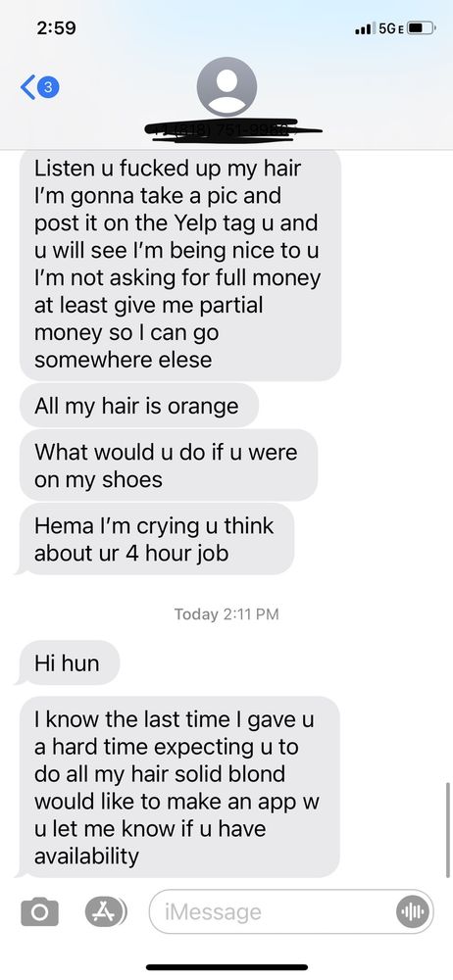Tap the unread count badge showing 3
The image size is (453, 980).
pyautogui.click(x=49, y=87)
